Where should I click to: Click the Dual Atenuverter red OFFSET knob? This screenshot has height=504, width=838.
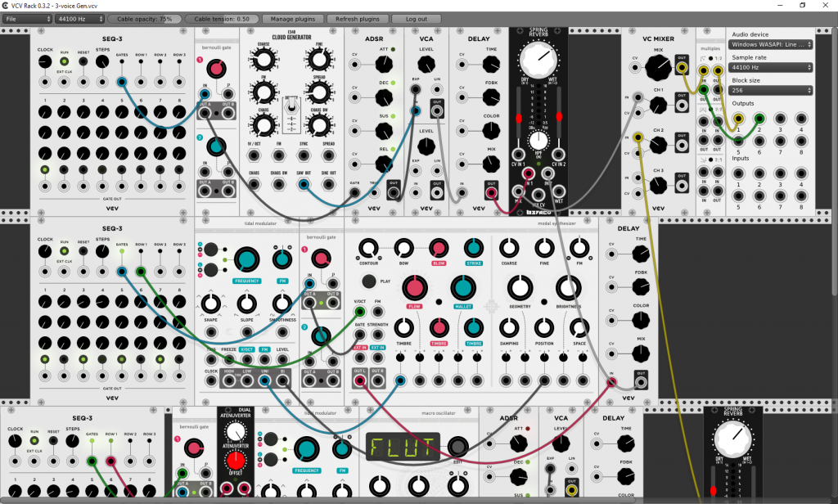point(235,460)
